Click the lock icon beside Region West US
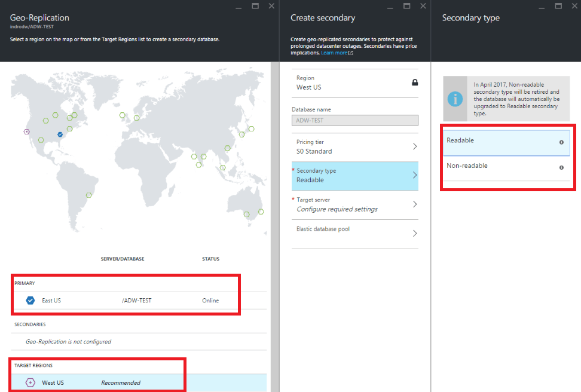The image size is (581, 392). tap(415, 82)
